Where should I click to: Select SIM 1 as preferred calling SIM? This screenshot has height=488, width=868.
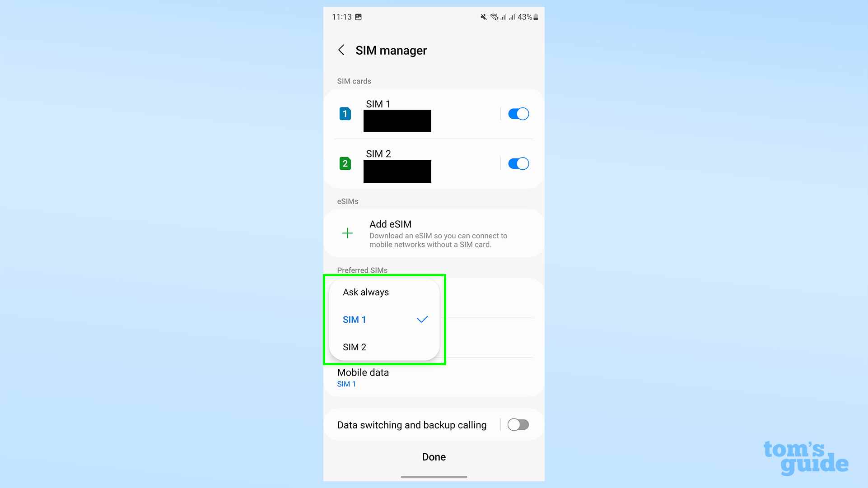(355, 319)
